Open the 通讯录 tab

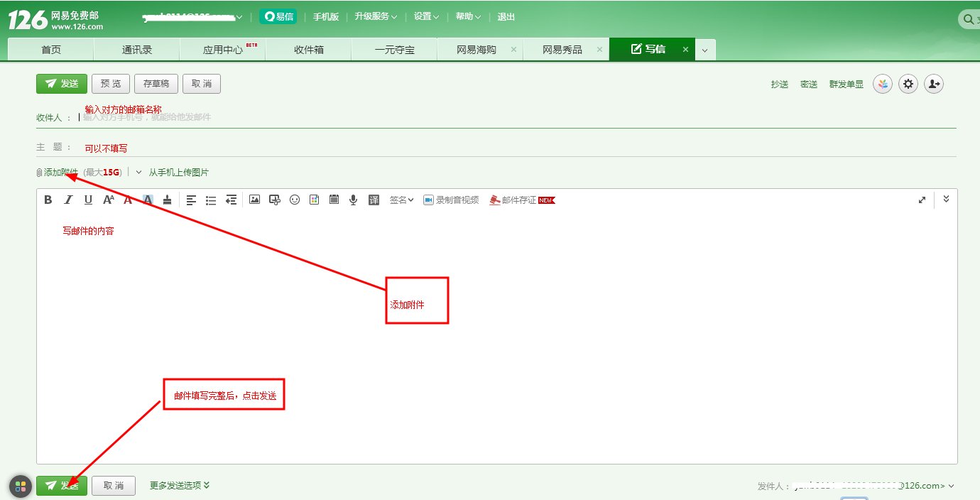click(136, 48)
